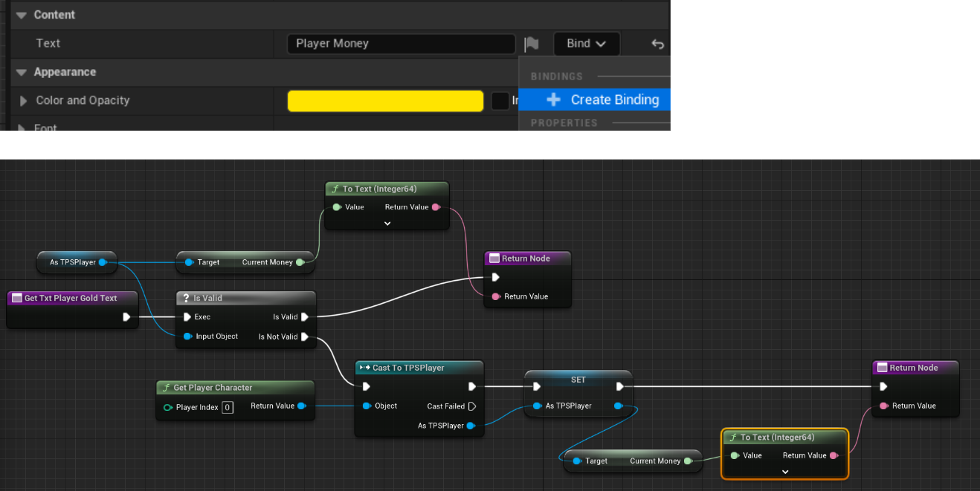The image size is (980, 491).
Task: Click the plus icon of Create Binding
Action: tap(553, 100)
